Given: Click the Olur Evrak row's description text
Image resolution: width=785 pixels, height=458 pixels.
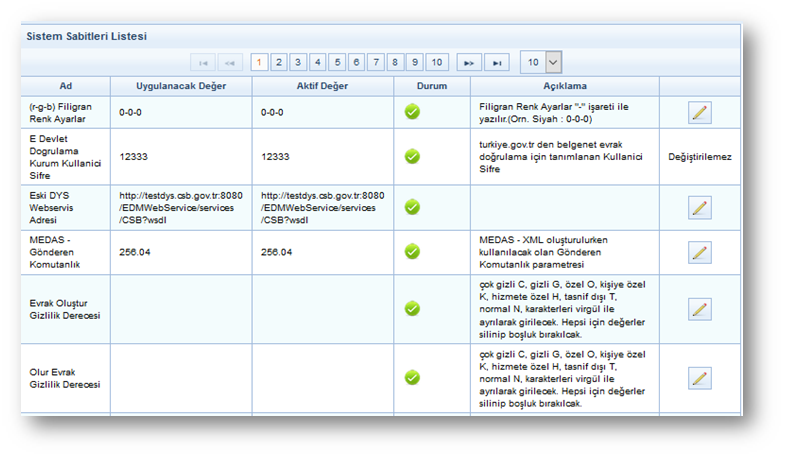Looking at the screenshot, I should point(562,378).
